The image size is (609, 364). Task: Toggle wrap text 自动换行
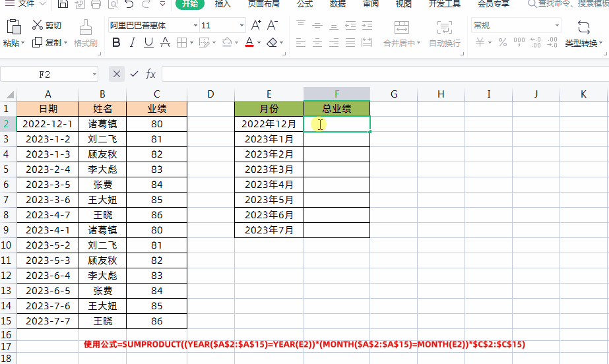click(x=445, y=34)
